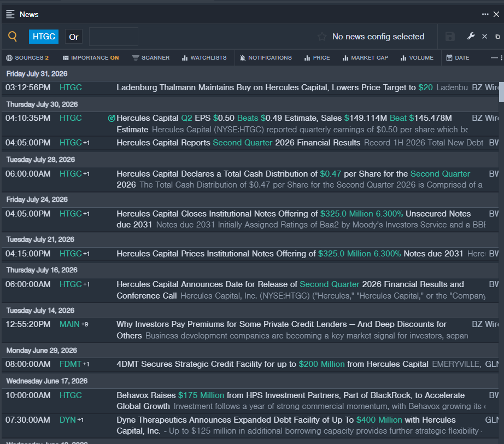Open the wrench settings icon

[x=471, y=36]
